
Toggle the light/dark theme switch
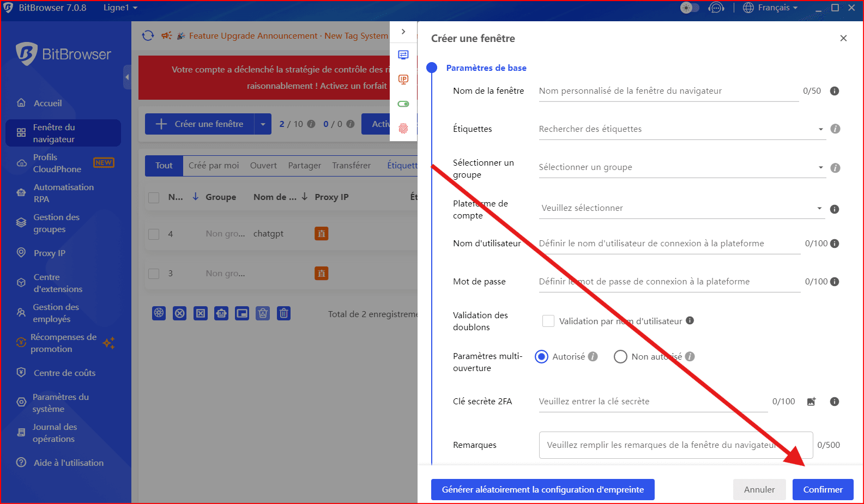[690, 8]
